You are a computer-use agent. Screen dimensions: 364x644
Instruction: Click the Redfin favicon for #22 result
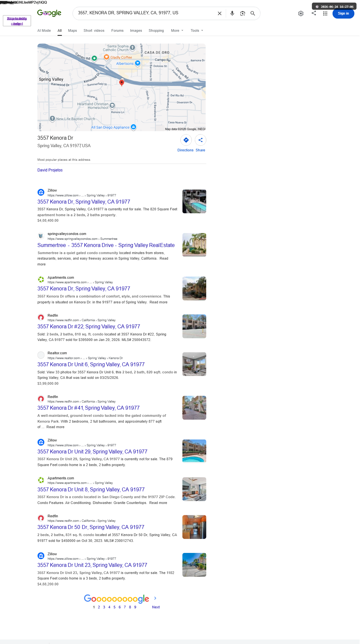[x=41, y=317]
